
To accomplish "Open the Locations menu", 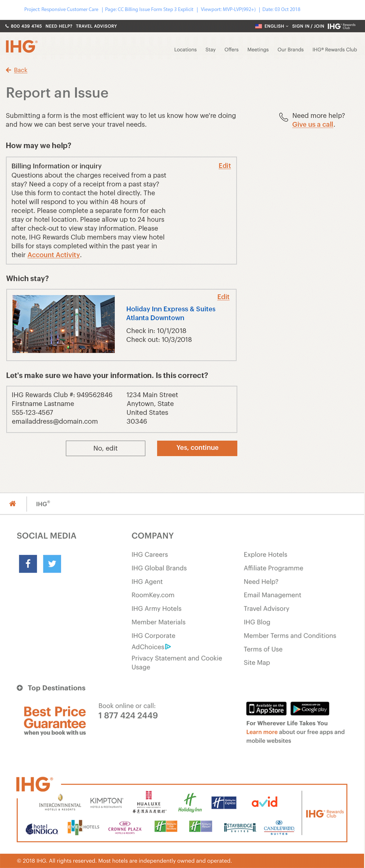I will (185, 50).
